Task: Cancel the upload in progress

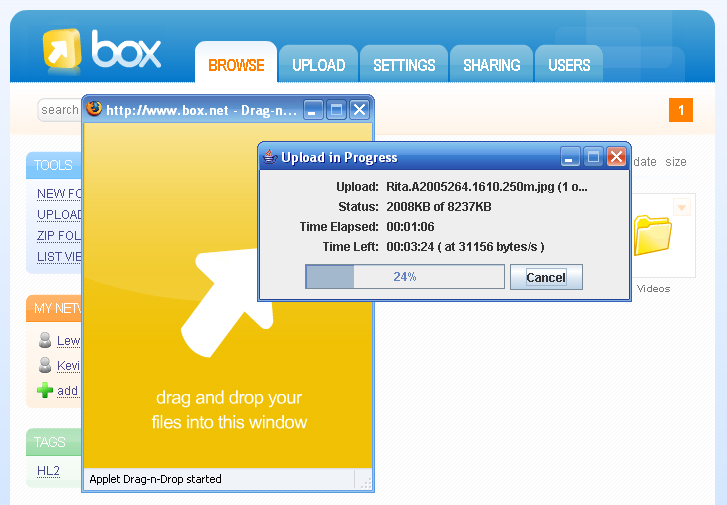Action: [546, 277]
